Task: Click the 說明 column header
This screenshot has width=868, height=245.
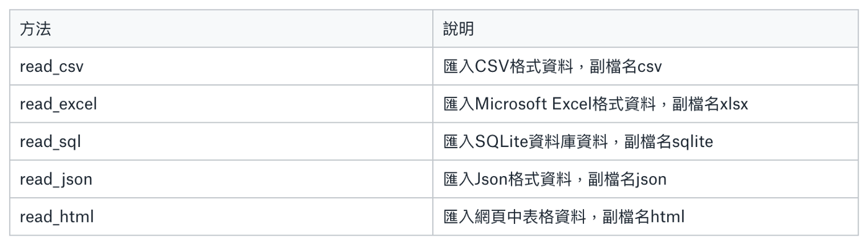Action: (645, 29)
